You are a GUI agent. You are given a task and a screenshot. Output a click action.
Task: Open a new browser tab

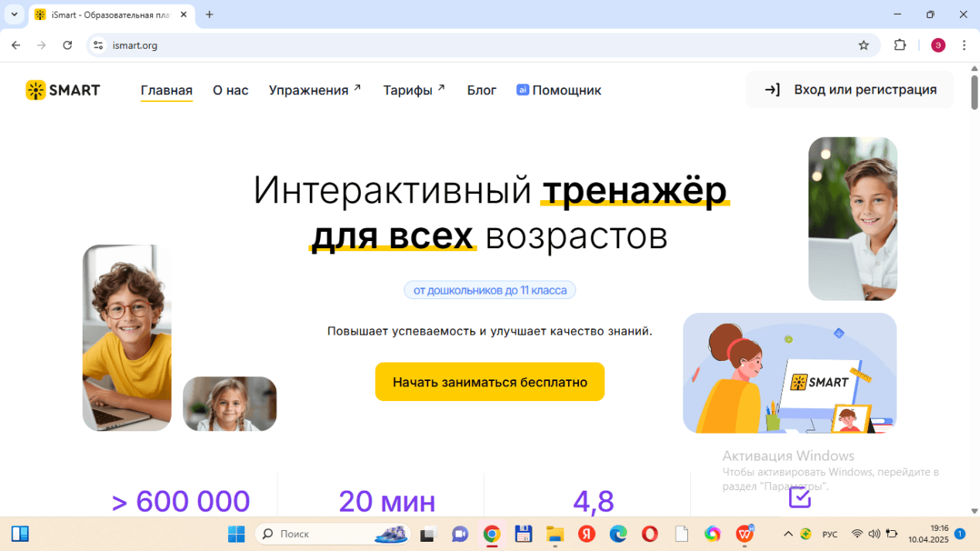(x=209, y=15)
